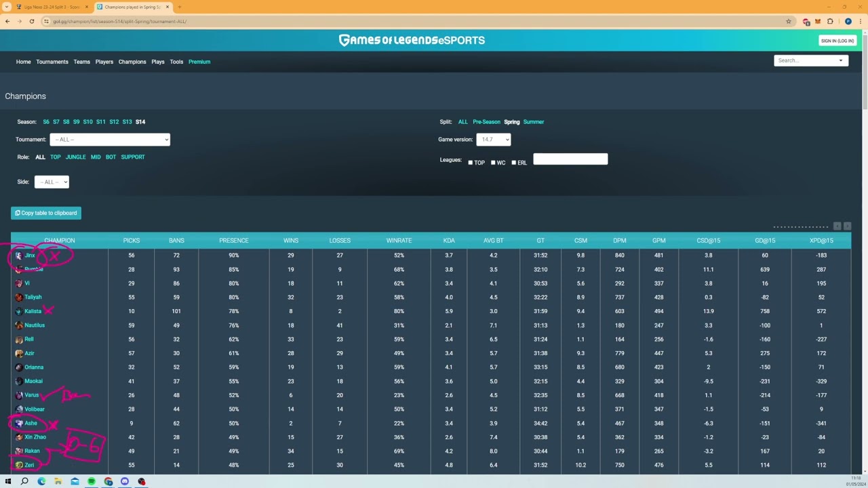Viewport: 868px width, 488px height.
Task: Click the Maokai champion portrait icon
Action: (x=19, y=382)
